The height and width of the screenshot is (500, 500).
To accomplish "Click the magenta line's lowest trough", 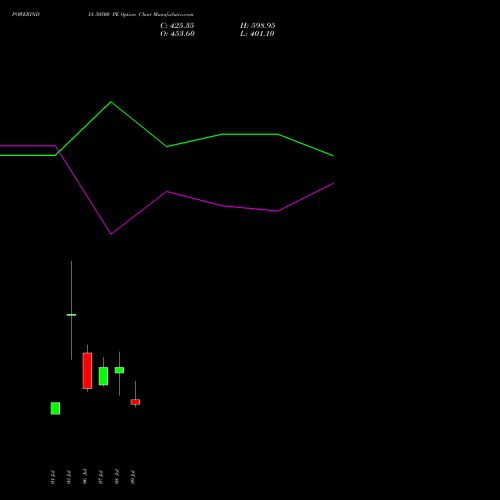I will tap(111, 234).
